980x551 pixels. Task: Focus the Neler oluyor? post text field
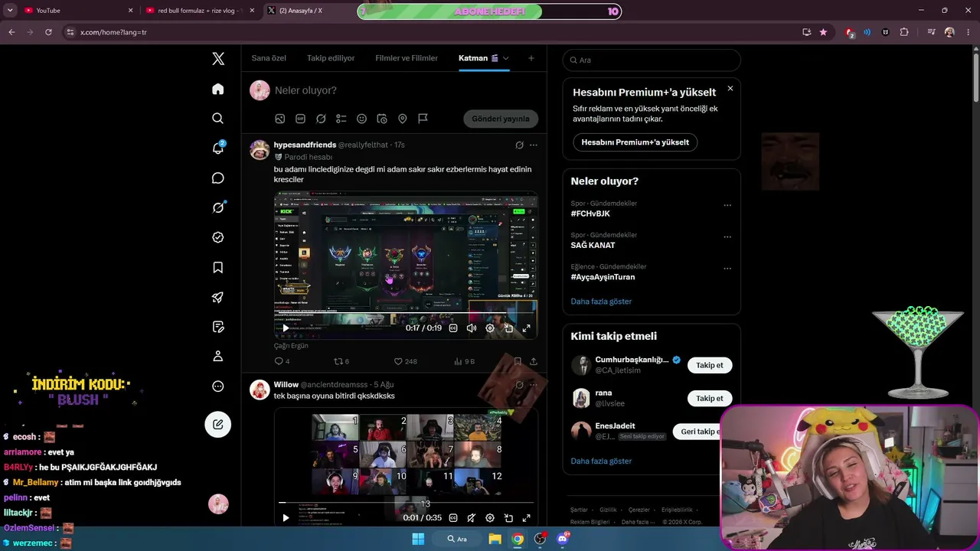(x=406, y=90)
